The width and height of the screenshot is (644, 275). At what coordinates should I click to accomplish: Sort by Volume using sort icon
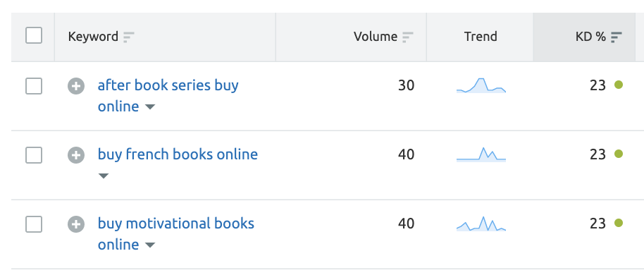[407, 37]
